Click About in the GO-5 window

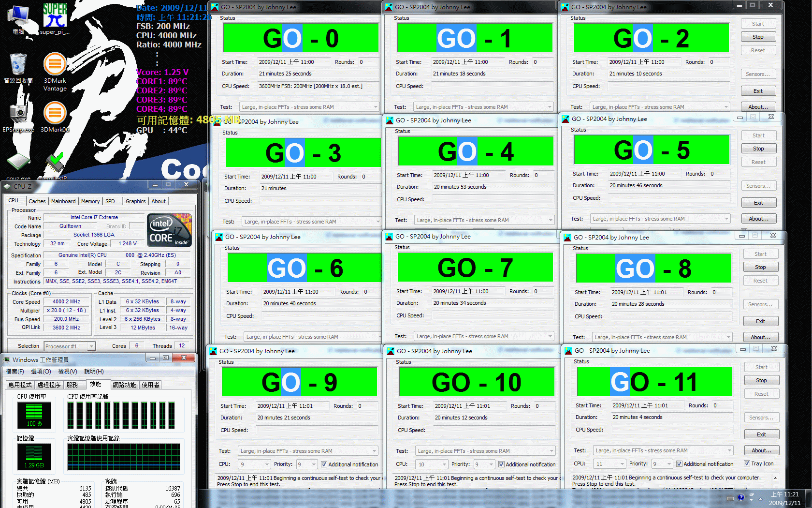758,219
